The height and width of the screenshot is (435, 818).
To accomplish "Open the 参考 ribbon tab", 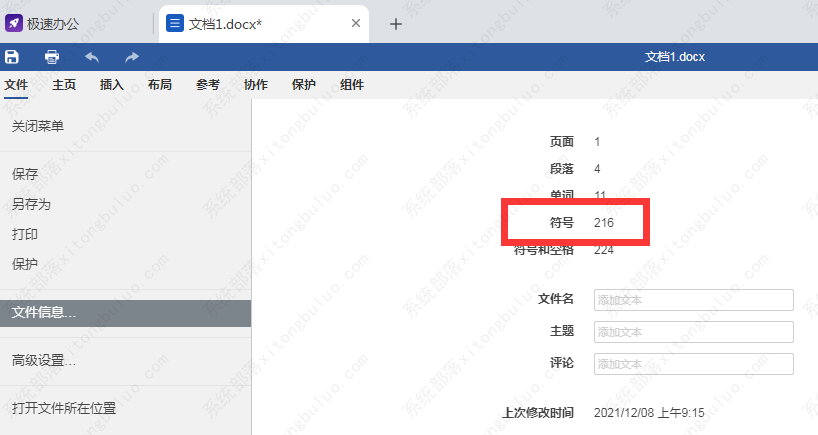I will tap(208, 84).
